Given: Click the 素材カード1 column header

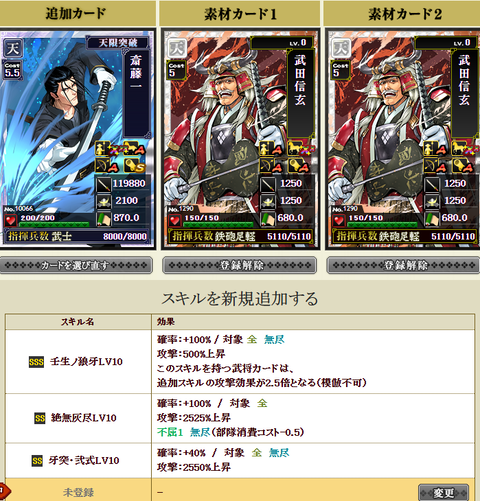Looking at the screenshot, I should click(x=240, y=13).
